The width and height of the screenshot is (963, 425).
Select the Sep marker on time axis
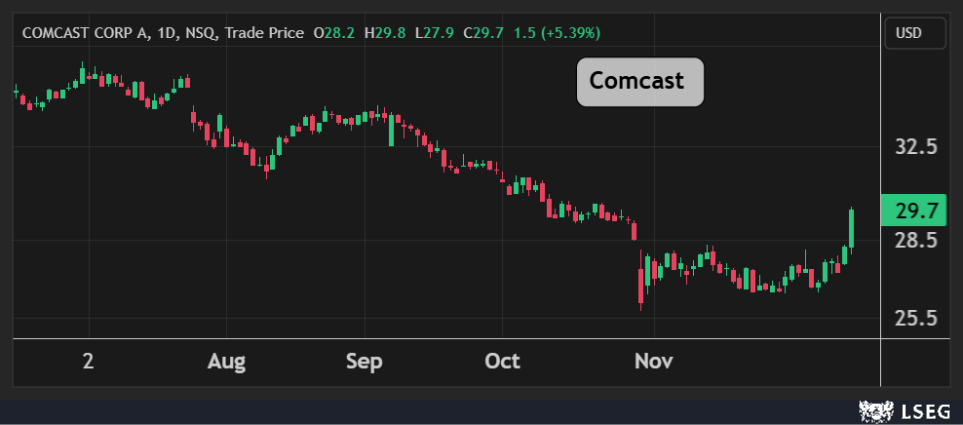(364, 361)
